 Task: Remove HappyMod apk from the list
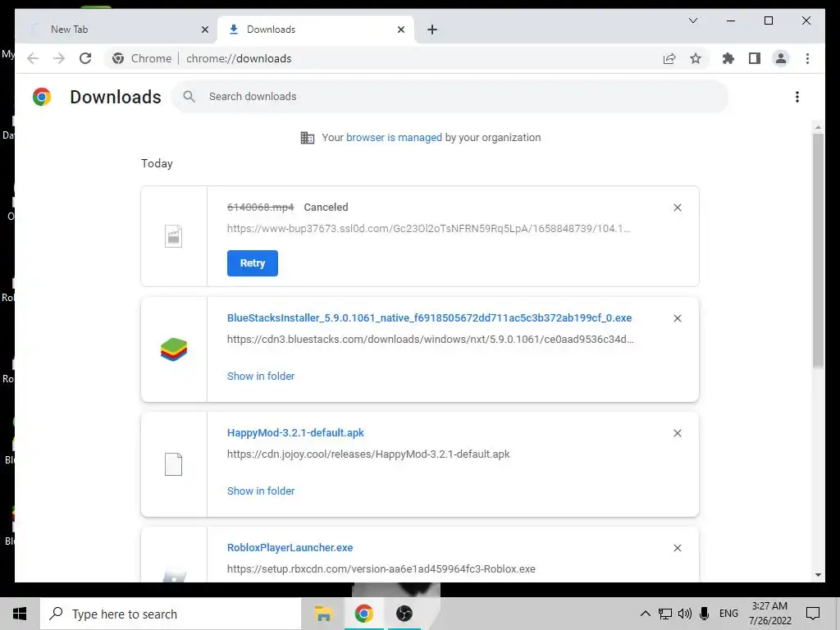click(x=677, y=433)
